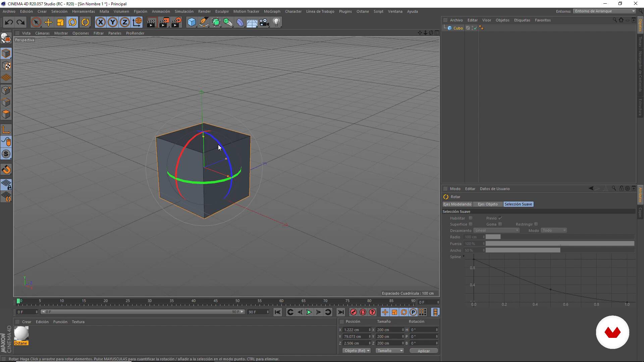Click the end frame 90 F stepper

(268, 312)
